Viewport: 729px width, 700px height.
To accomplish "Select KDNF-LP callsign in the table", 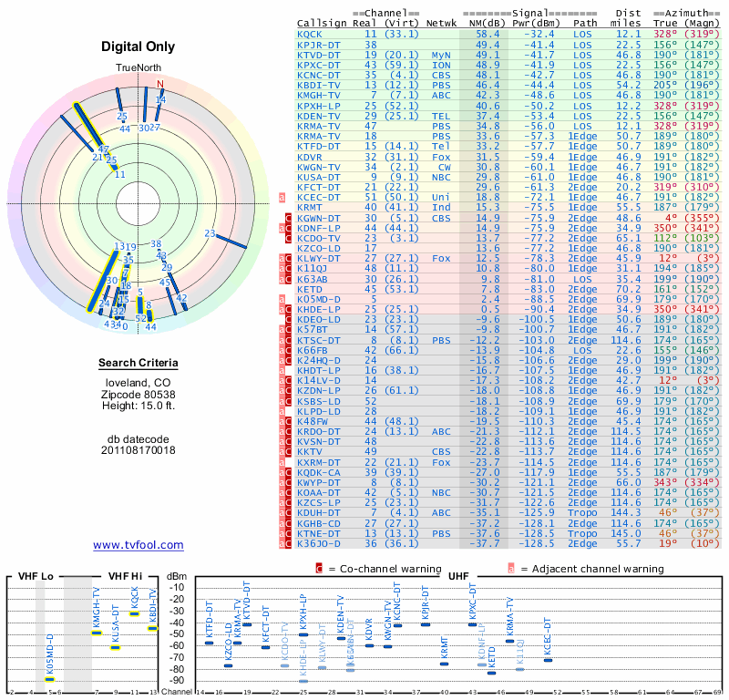I will coord(319,229).
